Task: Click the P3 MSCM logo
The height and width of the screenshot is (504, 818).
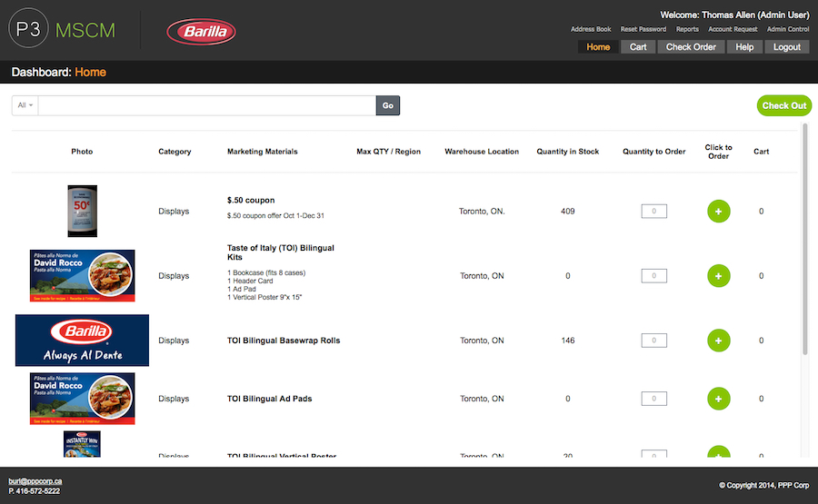Action: [62, 29]
